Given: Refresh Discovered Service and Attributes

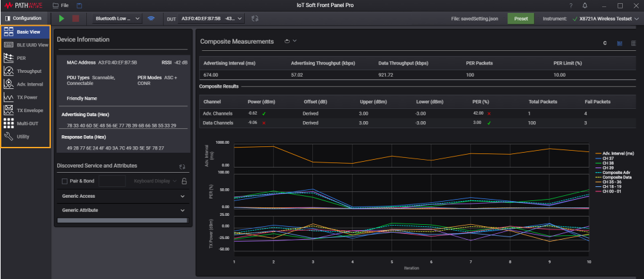Looking at the screenshot, I should (x=183, y=166).
